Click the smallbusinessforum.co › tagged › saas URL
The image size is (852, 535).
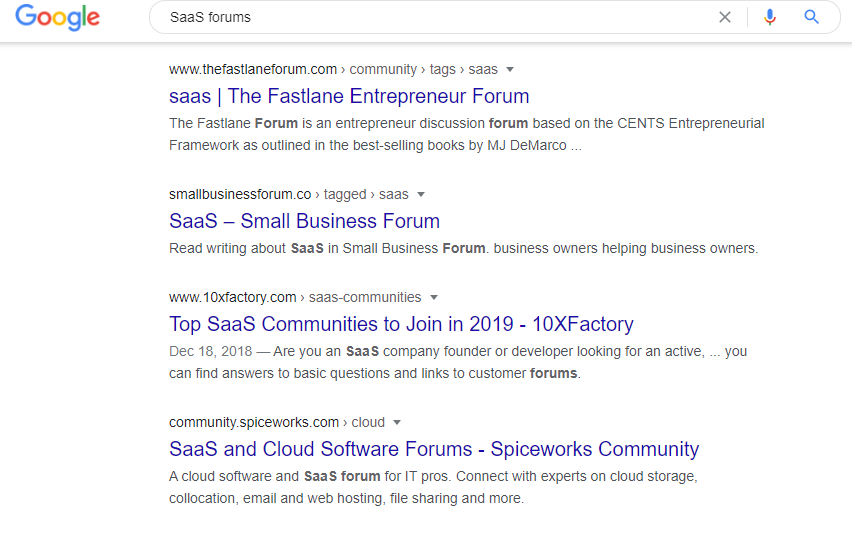tap(289, 194)
